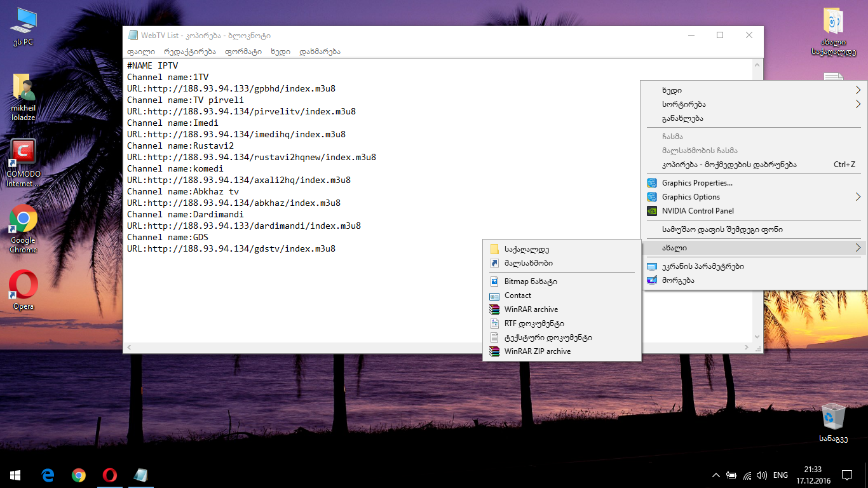Launch COMODO Internet Security shortcut
The width and height of the screenshot is (868, 488).
[23, 163]
